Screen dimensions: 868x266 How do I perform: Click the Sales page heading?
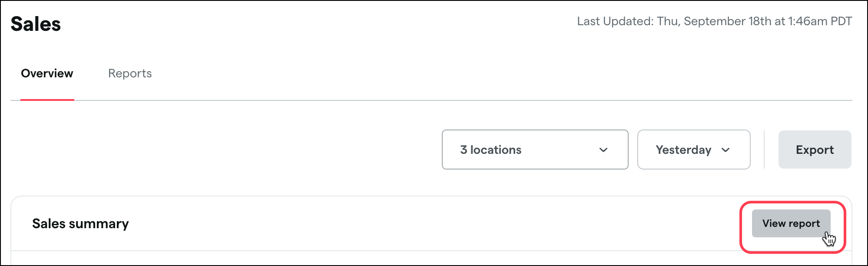[x=36, y=24]
